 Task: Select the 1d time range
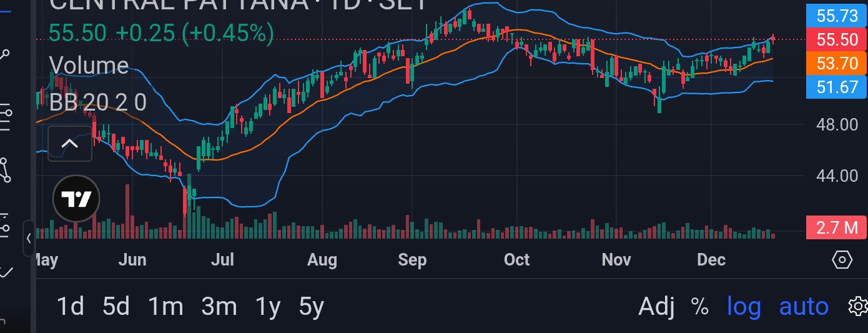pos(70,306)
